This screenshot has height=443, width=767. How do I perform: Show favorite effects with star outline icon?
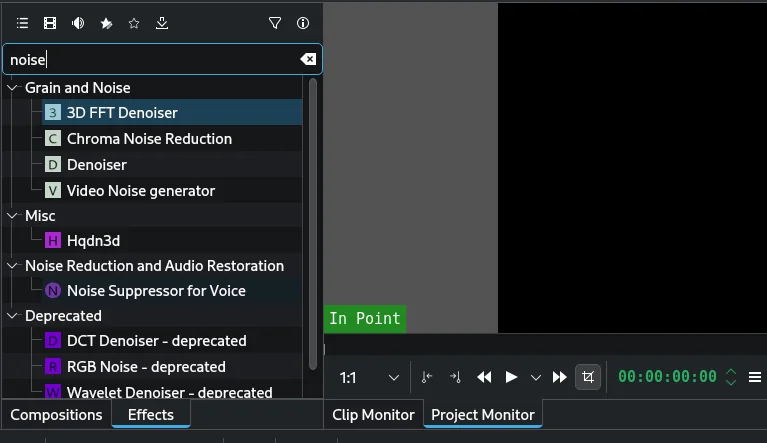pyautogui.click(x=134, y=23)
